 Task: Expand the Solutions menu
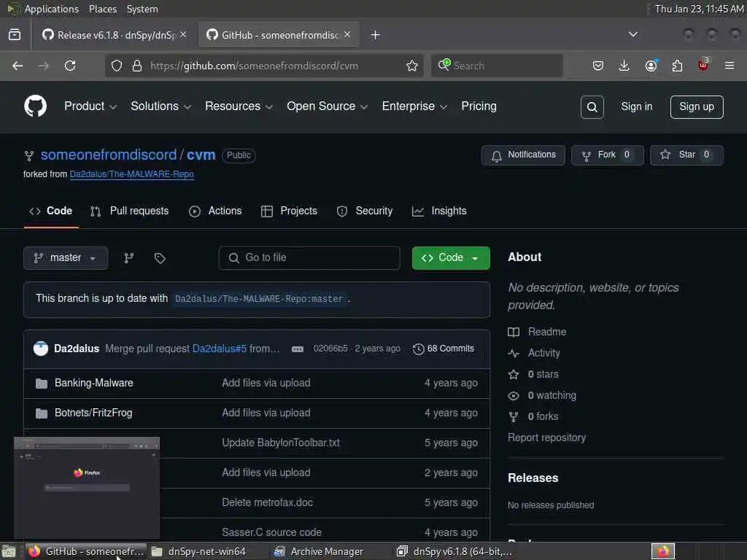[x=161, y=106]
